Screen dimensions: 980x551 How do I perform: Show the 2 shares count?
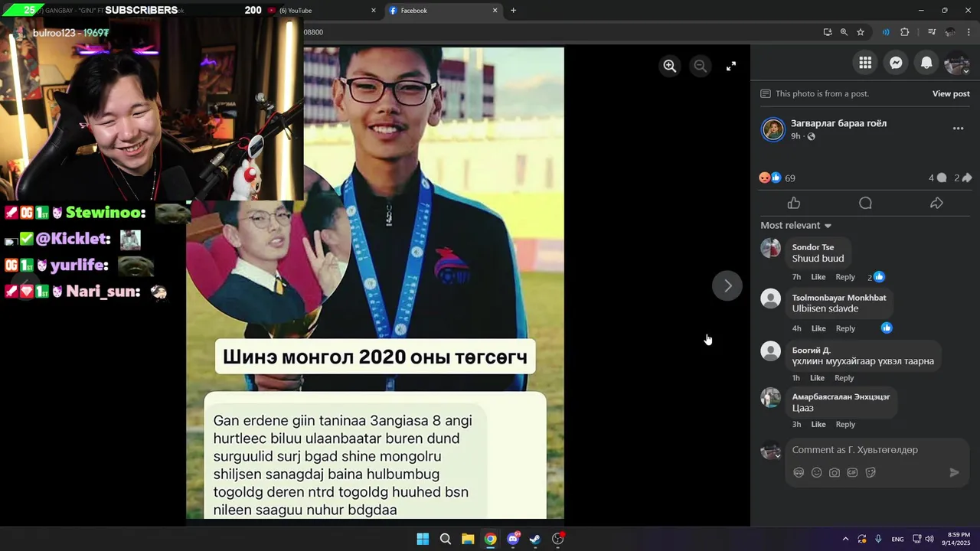(x=962, y=178)
